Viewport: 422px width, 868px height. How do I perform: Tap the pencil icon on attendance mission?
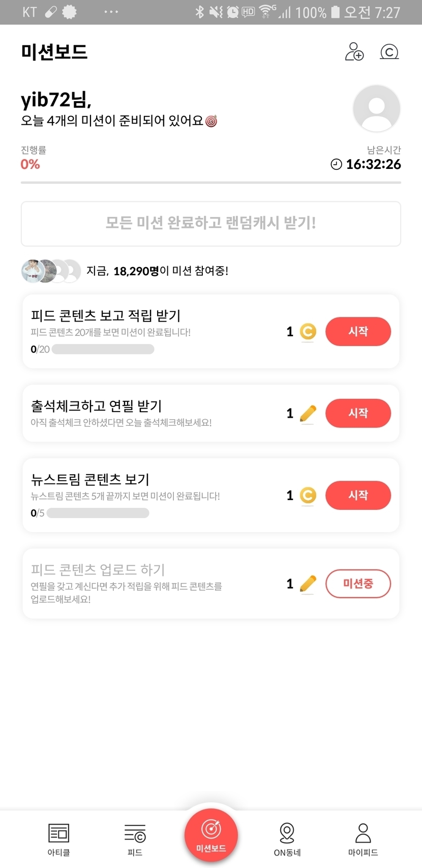[308, 414]
